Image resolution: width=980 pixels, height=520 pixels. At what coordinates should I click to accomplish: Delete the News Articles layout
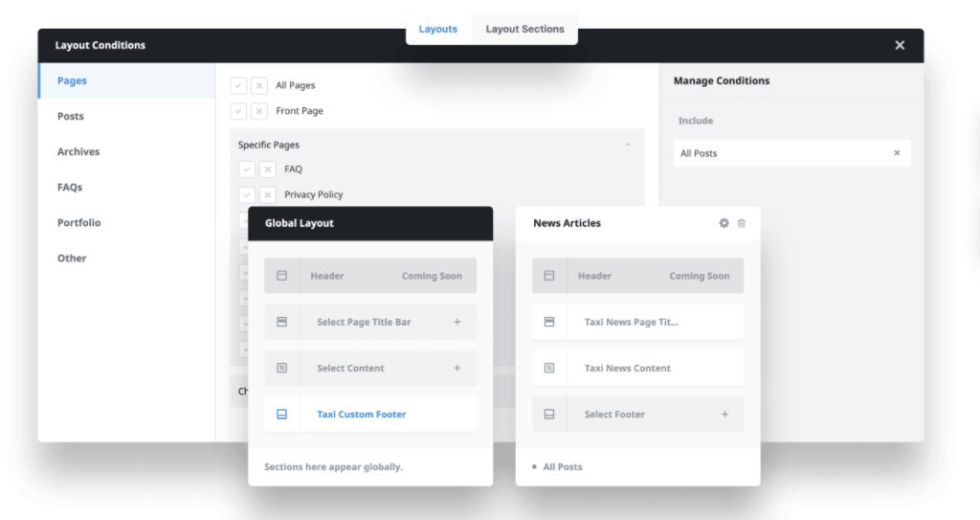tap(742, 223)
